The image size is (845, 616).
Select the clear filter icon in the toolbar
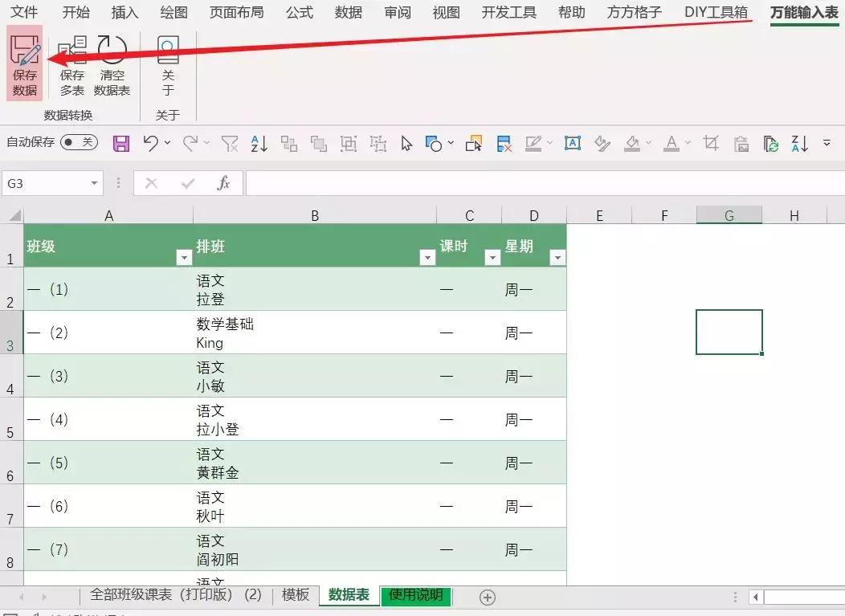(x=229, y=142)
